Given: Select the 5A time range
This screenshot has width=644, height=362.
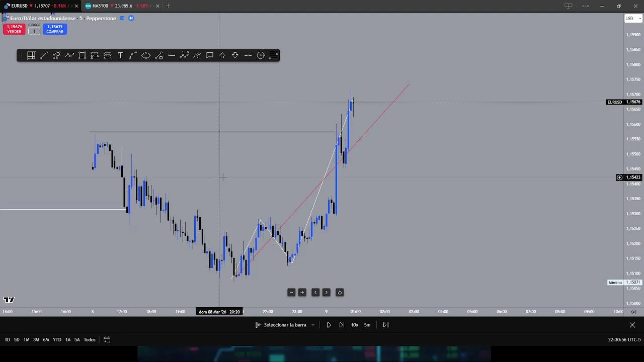Looking at the screenshot, I should pyautogui.click(x=77, y=340).
